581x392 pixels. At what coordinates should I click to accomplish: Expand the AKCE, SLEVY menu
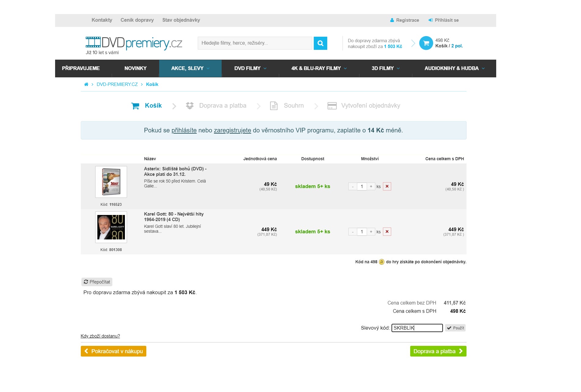click(190, 68)
